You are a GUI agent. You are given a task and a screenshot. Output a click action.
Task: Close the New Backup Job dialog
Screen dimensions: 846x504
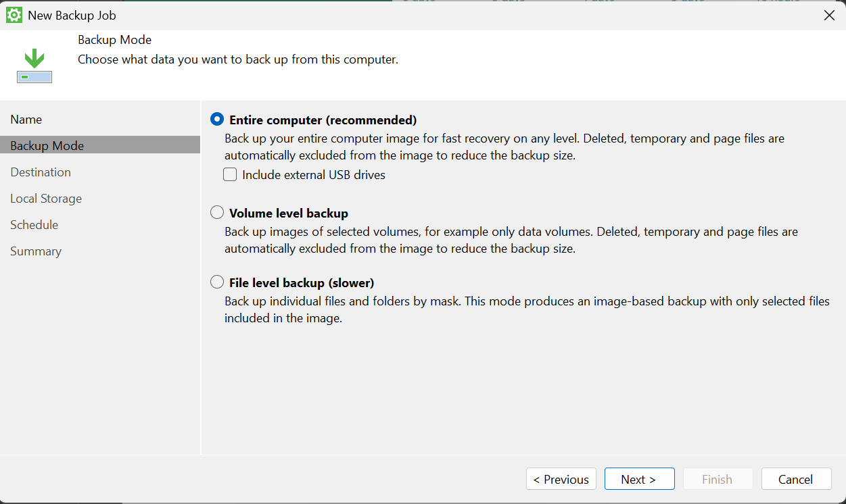(x=829, y=15)
